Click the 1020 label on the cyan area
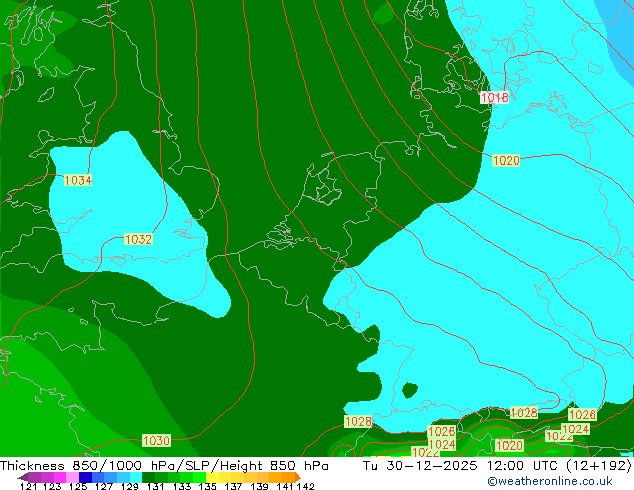Viewport: 634px width, 490px height. pyautogui.click(x=506, y=161)
